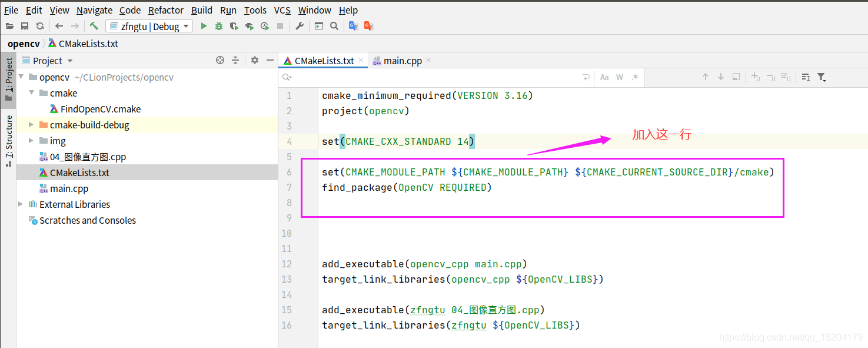Run with Coverage shield icon
This screenshot has width=868, height=348.
click(234, 26)
